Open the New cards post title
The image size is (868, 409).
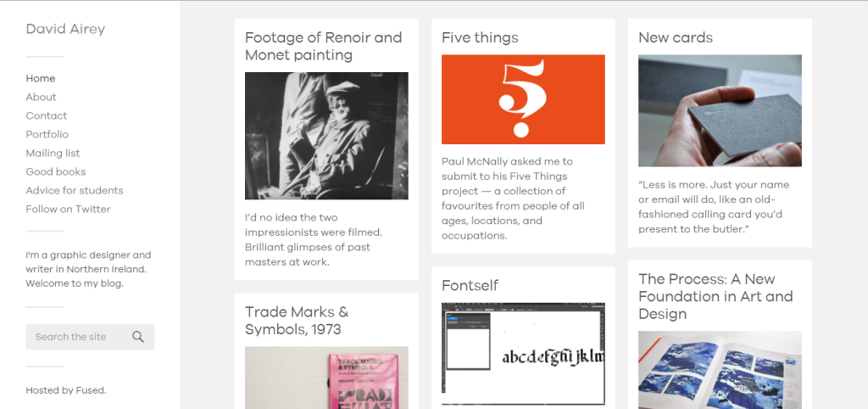pyautogui.click(x=676, y=37)
